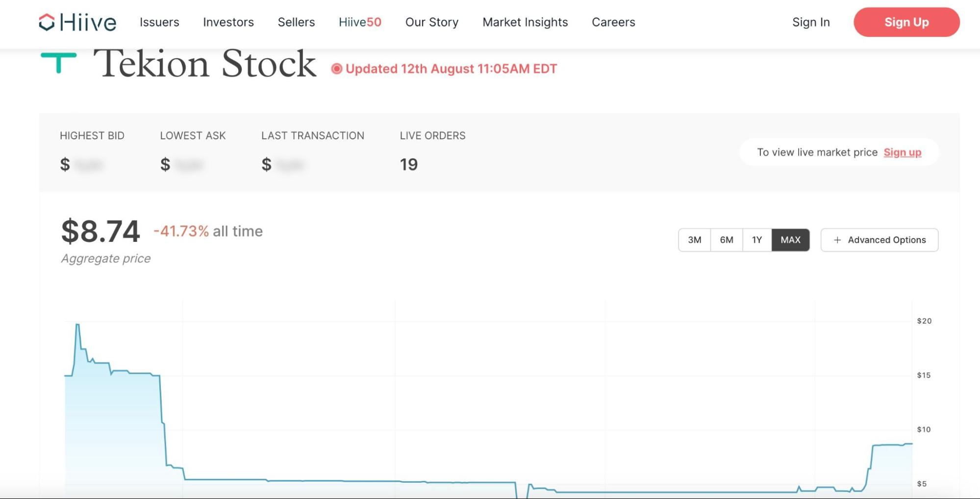Click the recent price plateau on chart

pos(892,445)
